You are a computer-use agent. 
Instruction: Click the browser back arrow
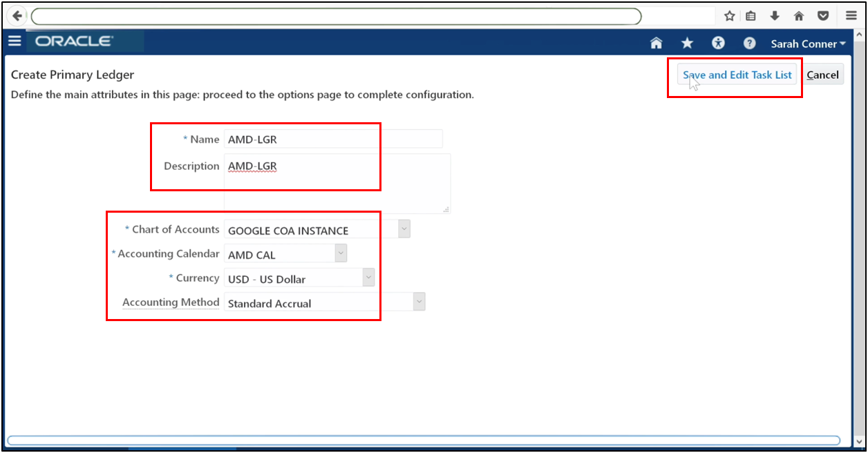tap(15, 15)
